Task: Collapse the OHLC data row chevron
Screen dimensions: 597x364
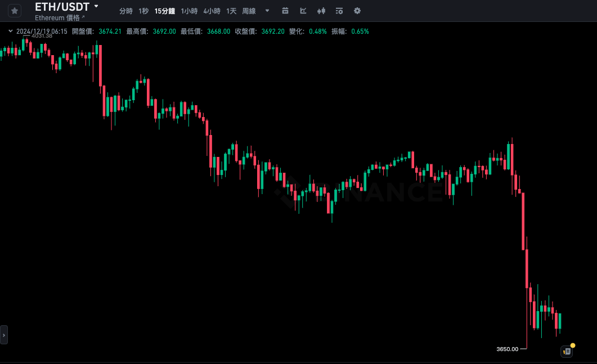Action: point(10,32)
